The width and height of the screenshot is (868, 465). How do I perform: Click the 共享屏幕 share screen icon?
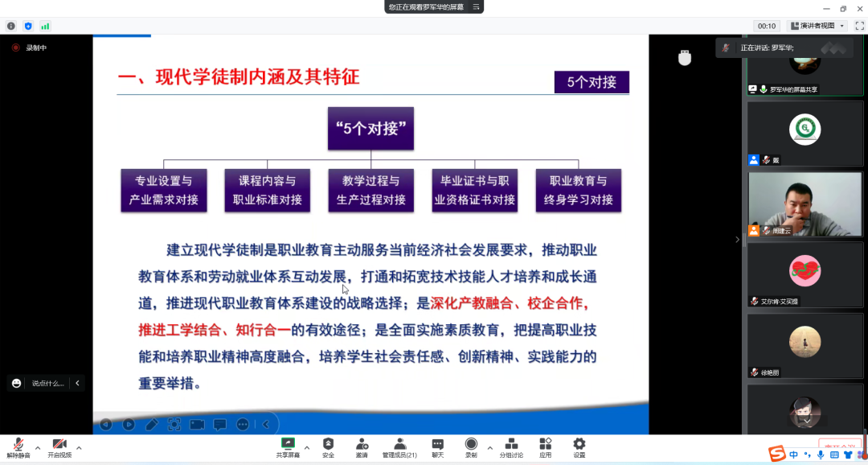click(x=288, y=444)
